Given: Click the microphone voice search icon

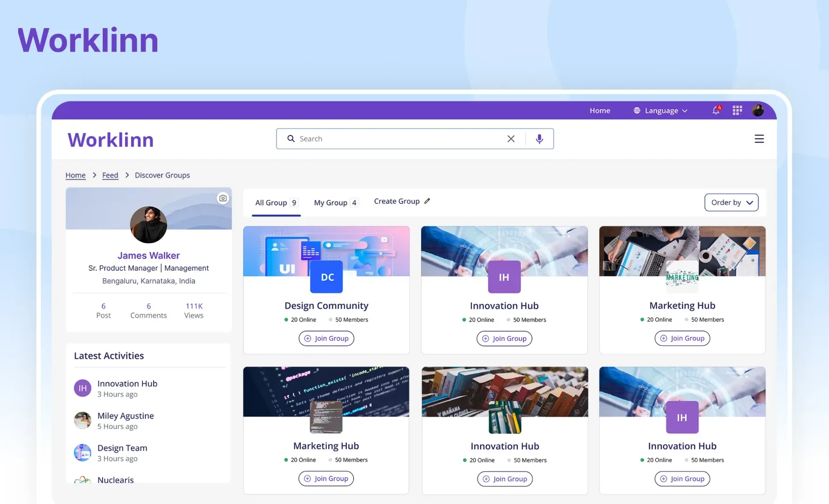Looking at the screenshot, I should tap(540, 139).
